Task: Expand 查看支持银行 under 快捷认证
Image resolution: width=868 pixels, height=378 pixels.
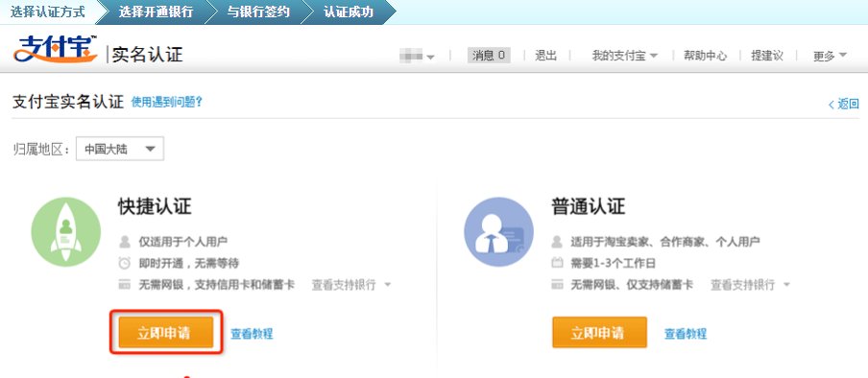Action: coord(351,285)
